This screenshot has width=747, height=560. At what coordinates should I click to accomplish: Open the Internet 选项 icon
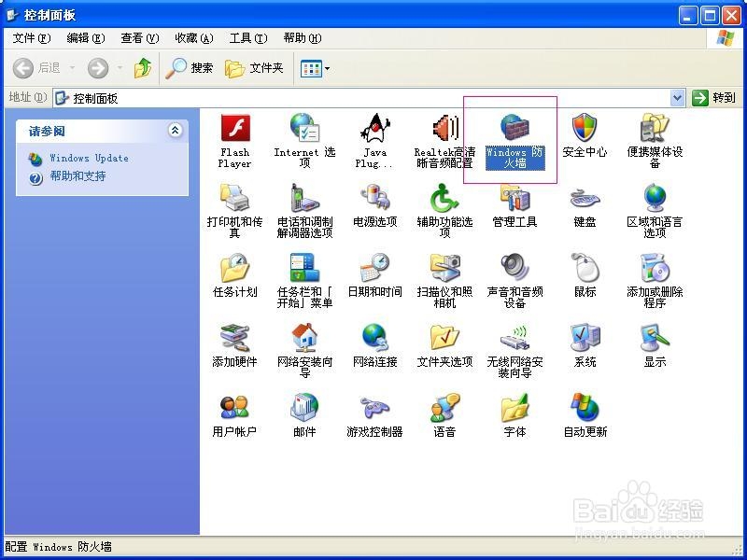[304, 129]
